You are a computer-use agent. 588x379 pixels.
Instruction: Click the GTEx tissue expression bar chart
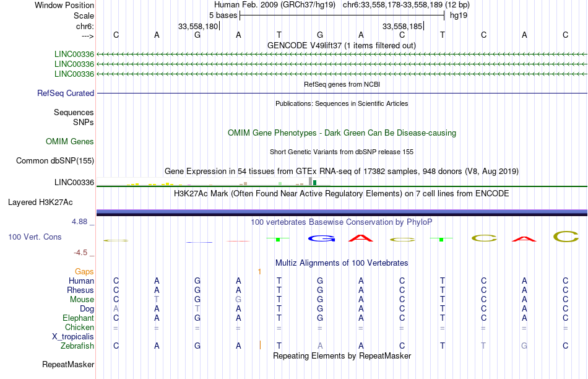[x=214, y=181]
